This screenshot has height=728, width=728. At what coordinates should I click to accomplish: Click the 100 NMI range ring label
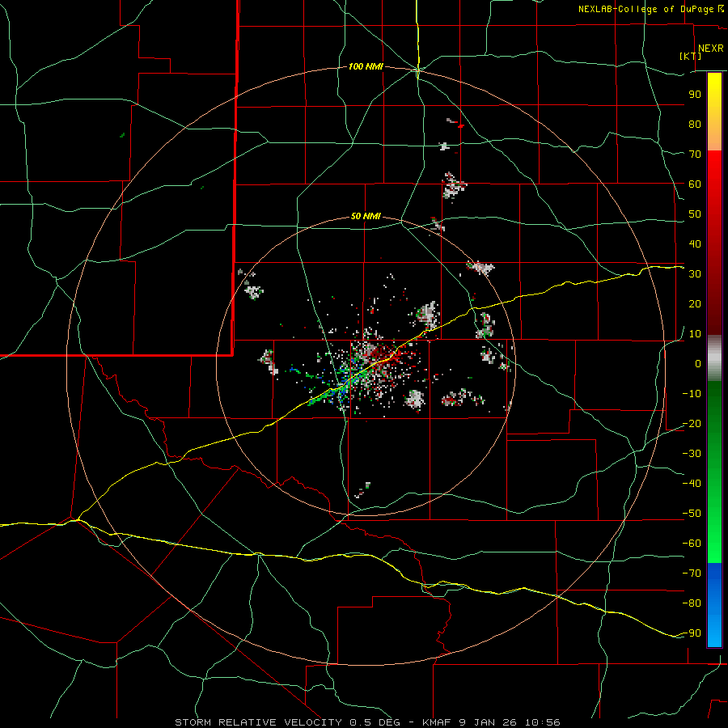(x=366, y=67)
